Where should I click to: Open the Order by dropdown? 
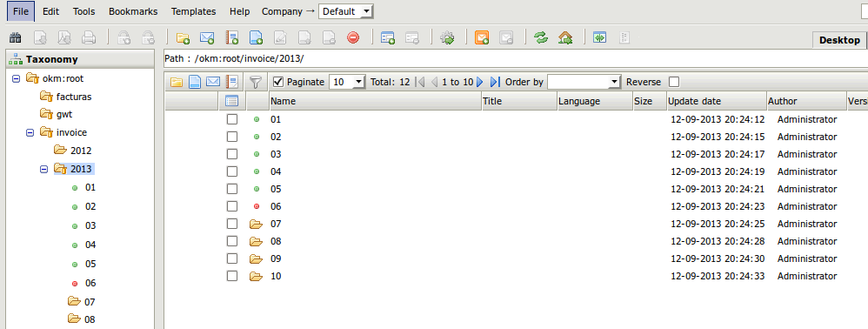(584, 82)
